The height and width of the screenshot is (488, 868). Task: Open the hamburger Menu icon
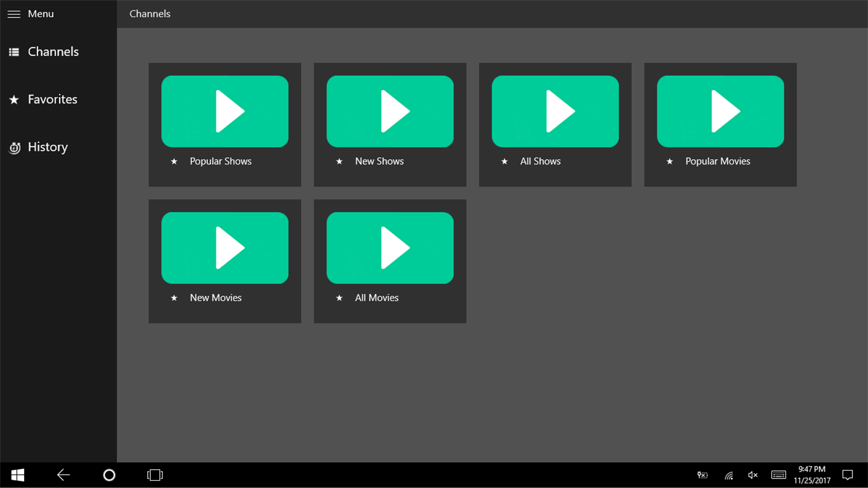tap(14, 14)
